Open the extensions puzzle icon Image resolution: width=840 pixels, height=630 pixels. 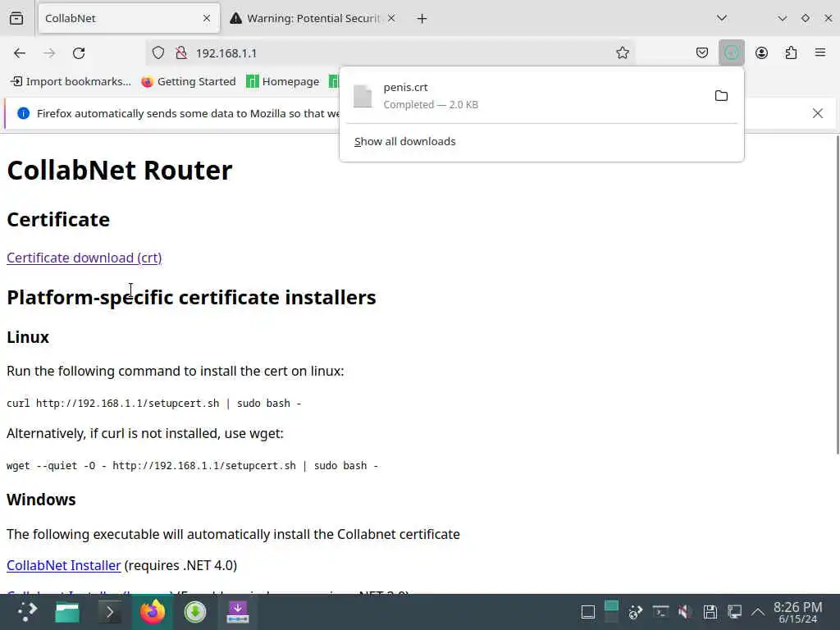tap(791, 52)
